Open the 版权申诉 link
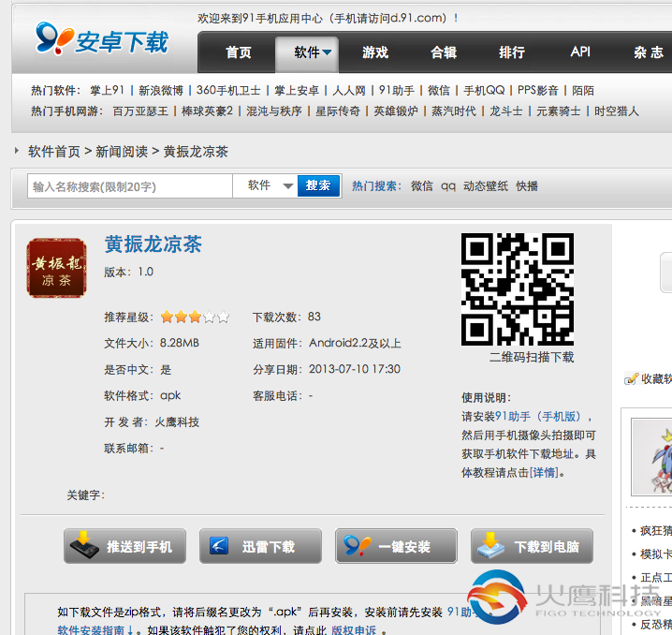The width and height of the screenshot is (672, 635). point(354,630)
